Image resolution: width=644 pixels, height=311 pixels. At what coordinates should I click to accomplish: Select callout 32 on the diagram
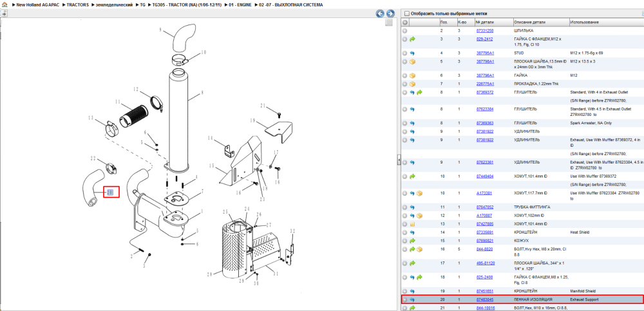[x=292, y=232]
